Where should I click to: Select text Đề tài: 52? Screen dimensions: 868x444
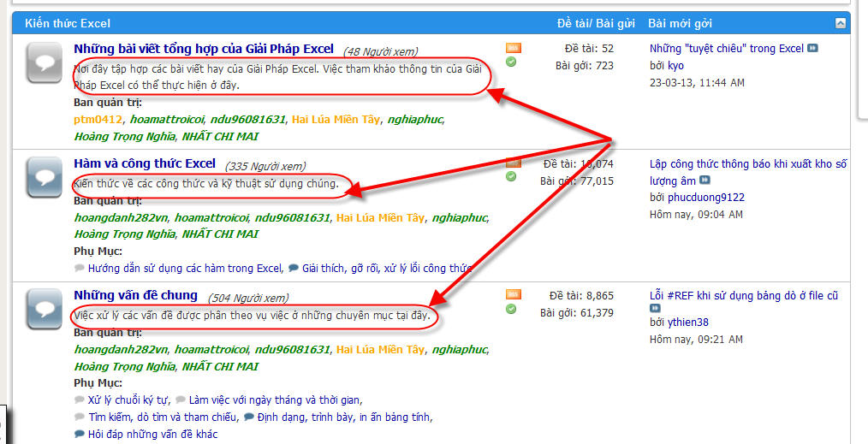click(x=589, y=49)
